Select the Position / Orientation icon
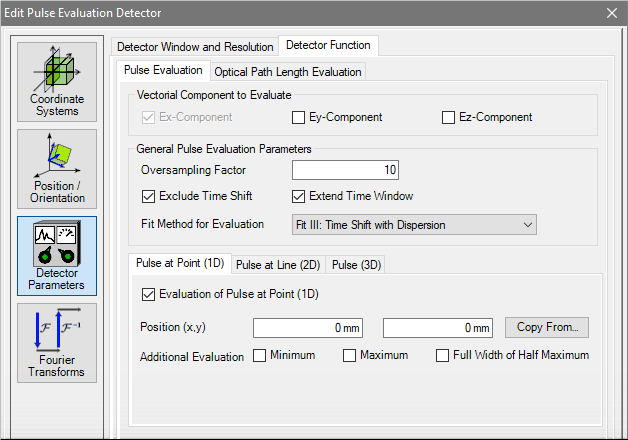Screen dimensions: 628x440 point(57,169)
